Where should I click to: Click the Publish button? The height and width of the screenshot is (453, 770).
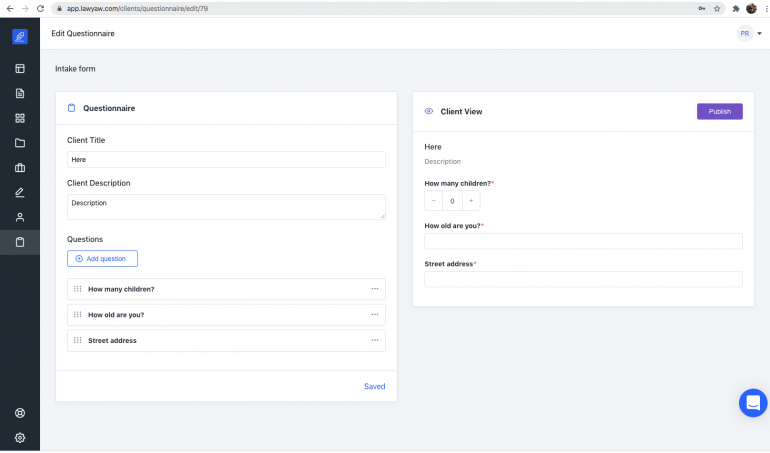pos(719,111)
